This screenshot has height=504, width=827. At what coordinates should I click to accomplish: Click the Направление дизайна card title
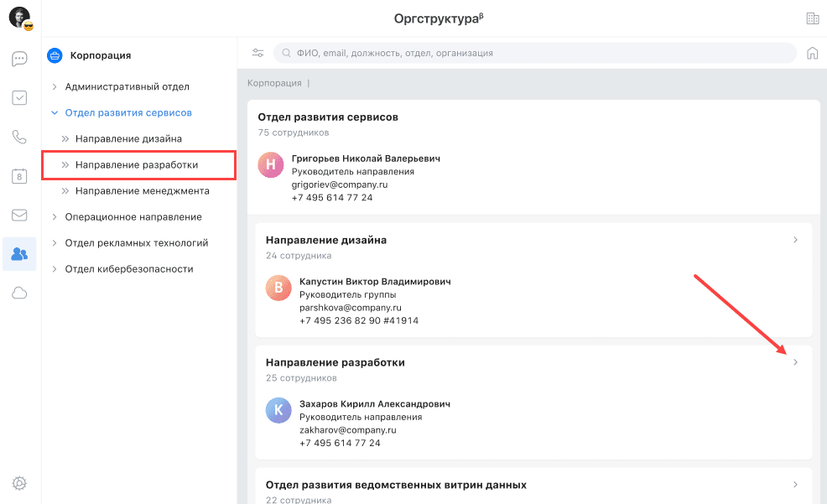click(326, 240)
